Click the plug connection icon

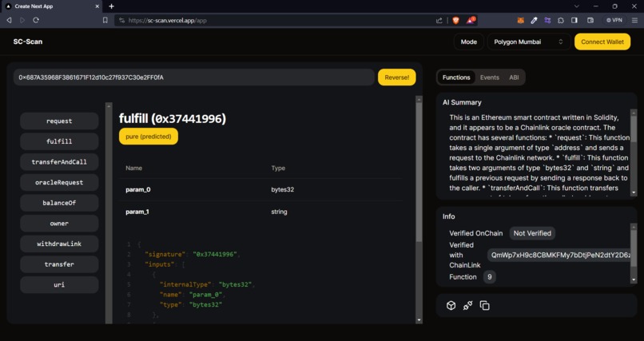467,305
